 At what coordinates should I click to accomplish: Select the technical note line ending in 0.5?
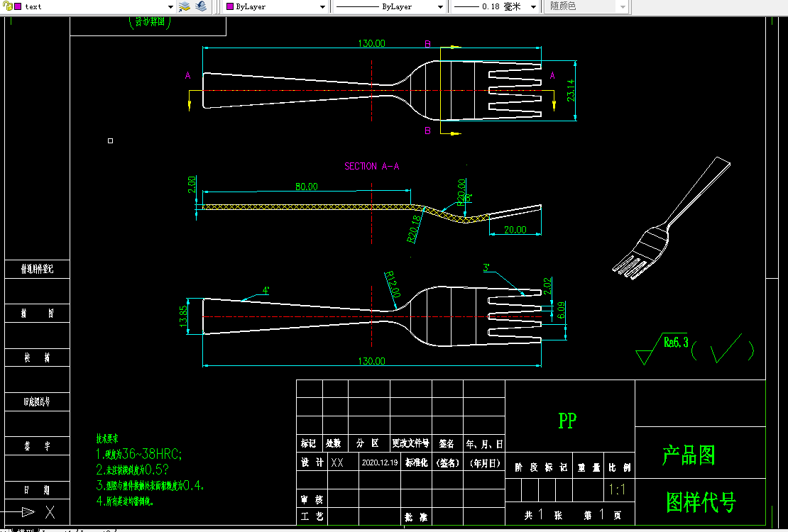(133, 470)
